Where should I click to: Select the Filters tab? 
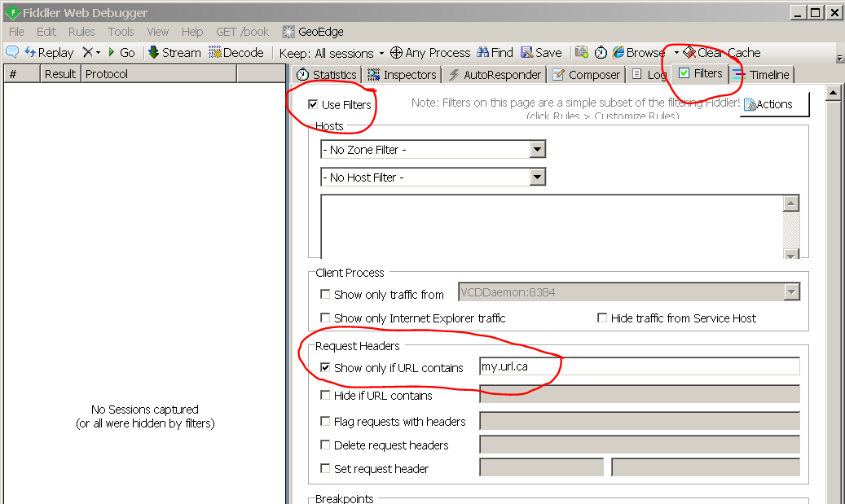coord(701,73)
